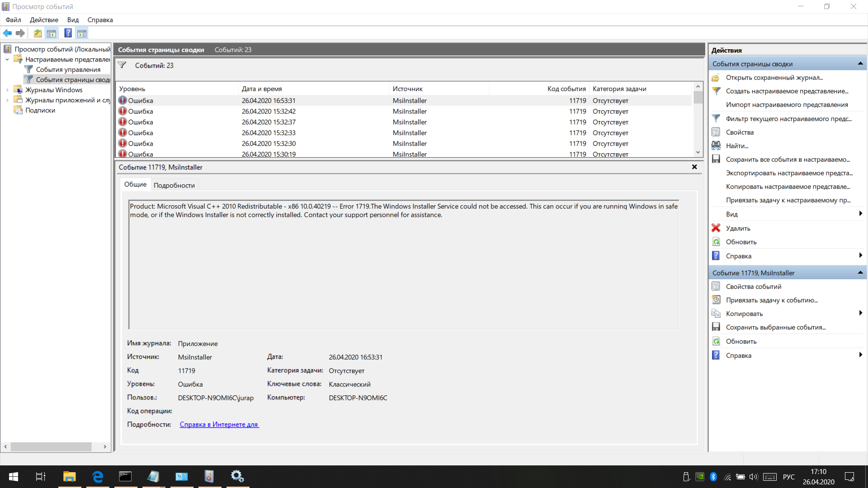
Task: Click Экспортировать настраиваемое представление action
Action: [789, 173]
